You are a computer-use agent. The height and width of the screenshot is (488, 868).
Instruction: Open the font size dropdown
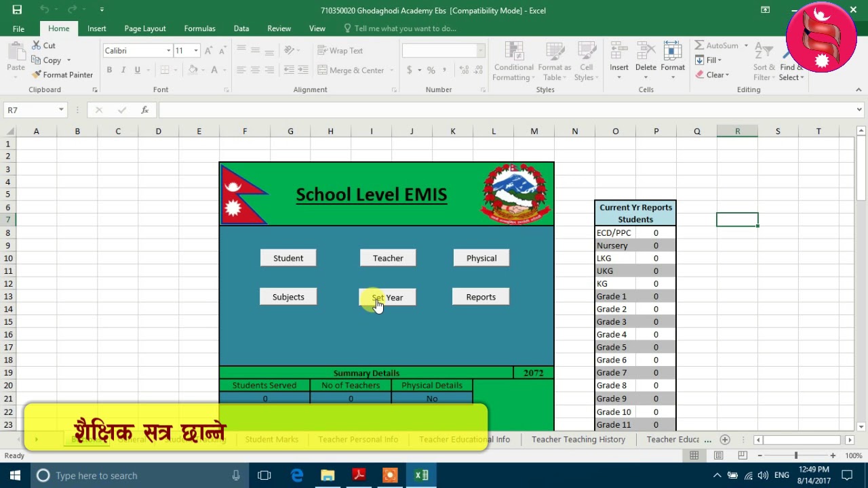196,51
